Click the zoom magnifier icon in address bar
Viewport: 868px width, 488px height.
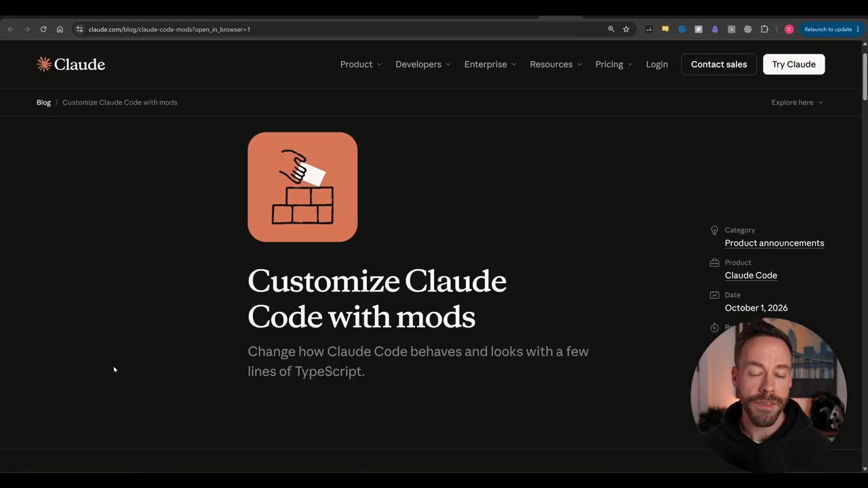[x=611, y=29]
